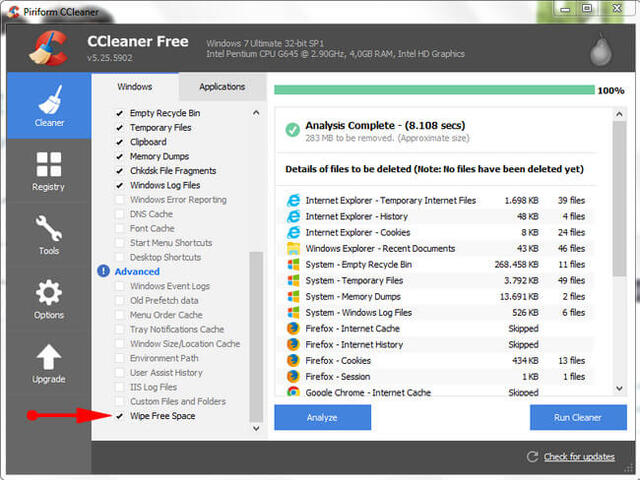The width and height of the screenshot is (640, 480).
Task: Open the Registry section
Action: [49, 171]
